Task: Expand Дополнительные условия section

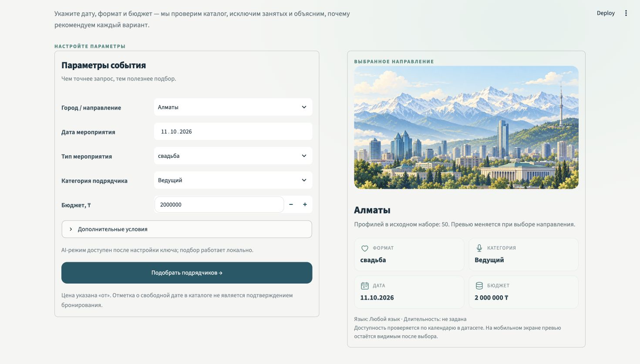Action: (187, 229)
